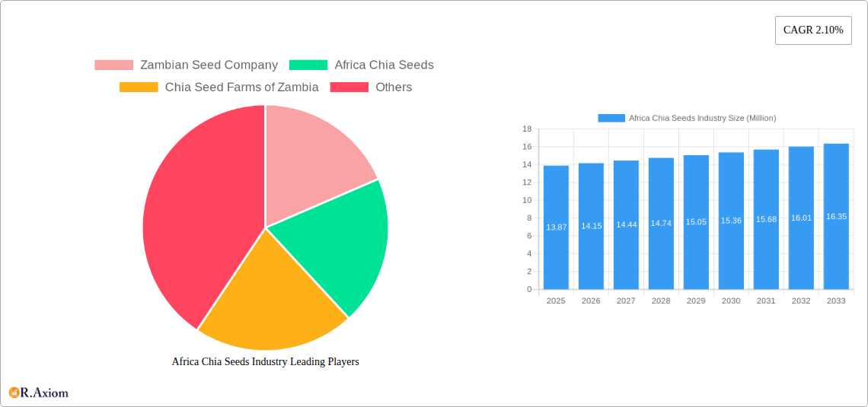The width and height of the screenshot is (868, 407).
Task: Click the 2029 bar showing 15.05
Action: (x=697, y=222)
